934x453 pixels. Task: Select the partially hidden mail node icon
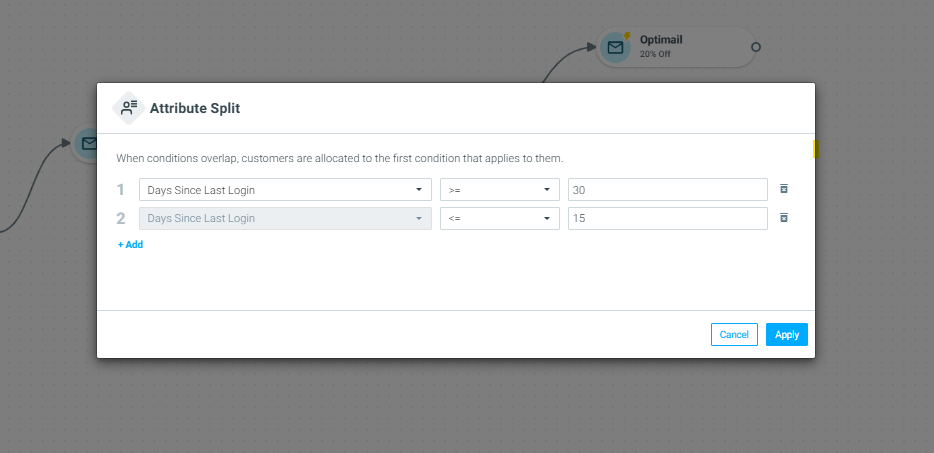click(88, 143)
